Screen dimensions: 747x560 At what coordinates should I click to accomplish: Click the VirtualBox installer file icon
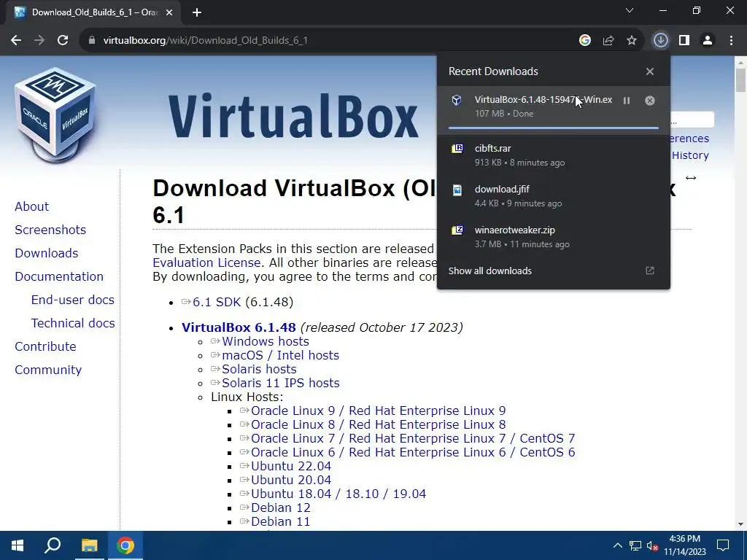point(457,100)
